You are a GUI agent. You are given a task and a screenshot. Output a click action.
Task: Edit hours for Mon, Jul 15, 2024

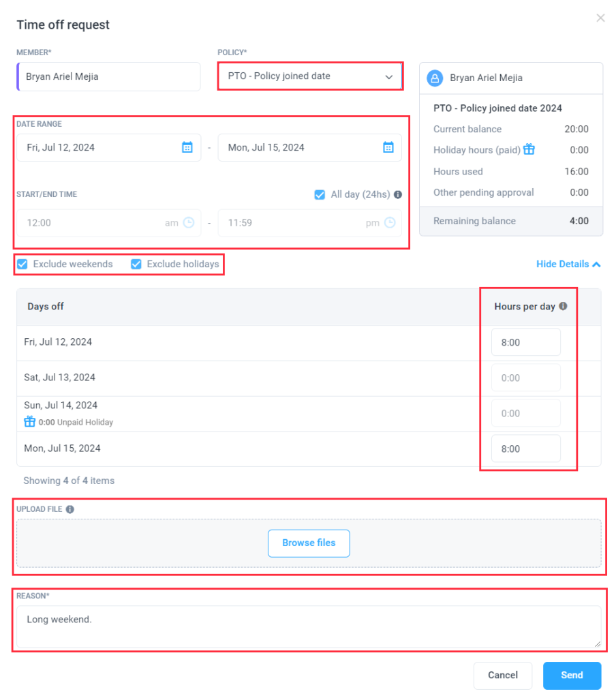525,449
